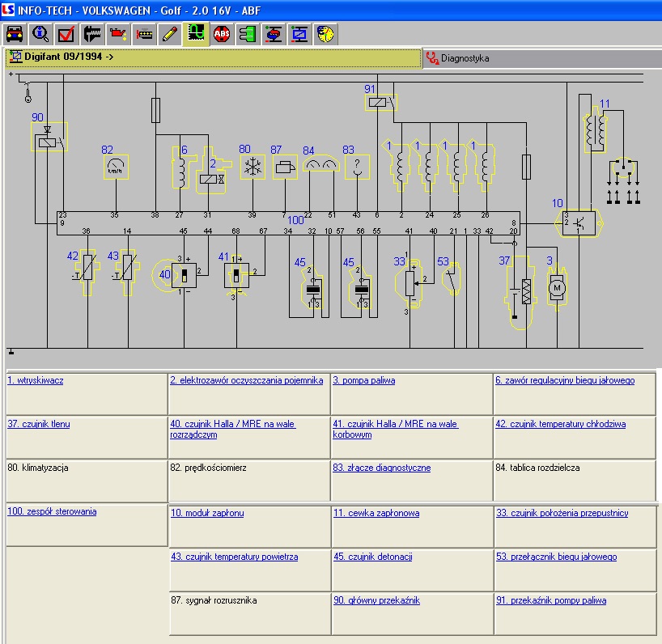Open '91. przekaźnik pompy paliwa' link
The width and height of the screenshot is (662, 644).
click(x=551, y=600)
